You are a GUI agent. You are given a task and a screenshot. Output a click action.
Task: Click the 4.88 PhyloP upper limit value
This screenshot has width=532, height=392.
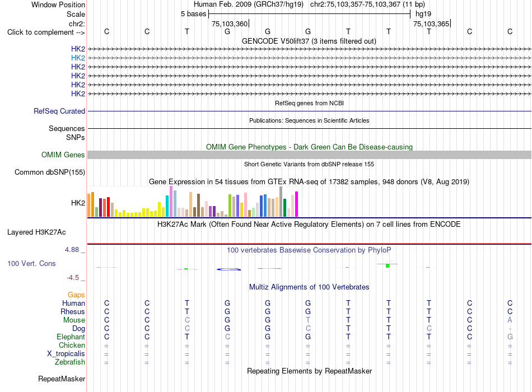72,250
